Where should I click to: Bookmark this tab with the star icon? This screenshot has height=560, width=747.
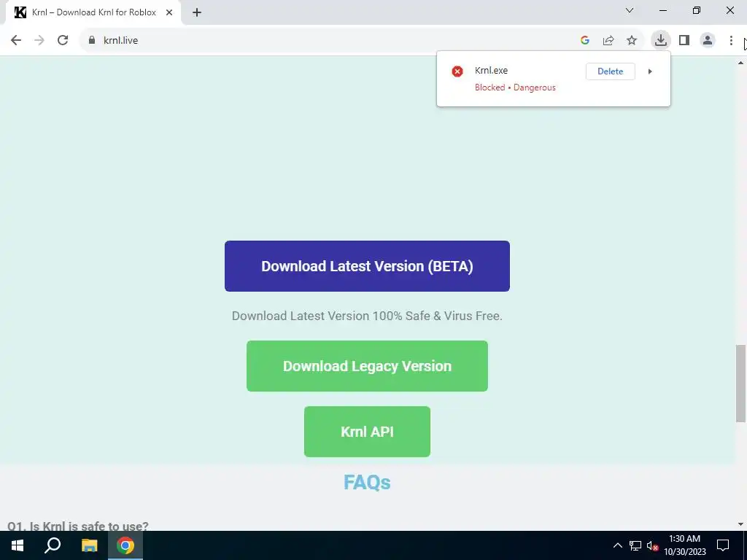(x=632, y=41)
